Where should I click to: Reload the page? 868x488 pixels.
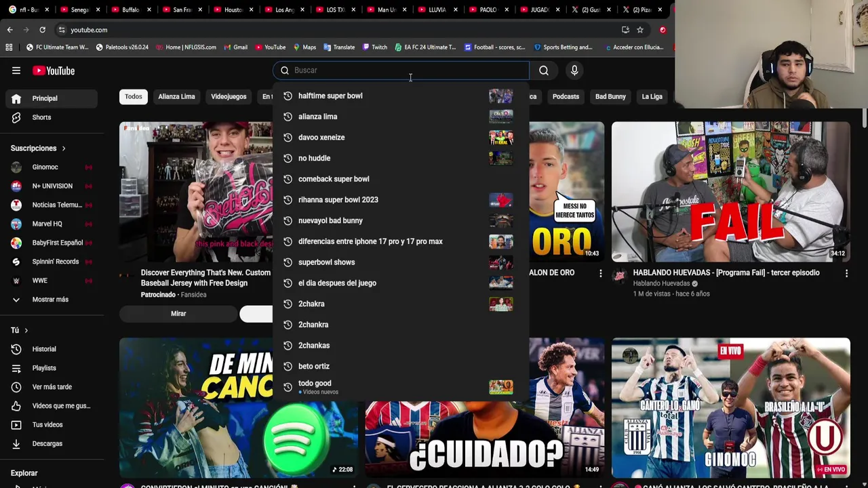pyautogui.click(x=42, y=30)
